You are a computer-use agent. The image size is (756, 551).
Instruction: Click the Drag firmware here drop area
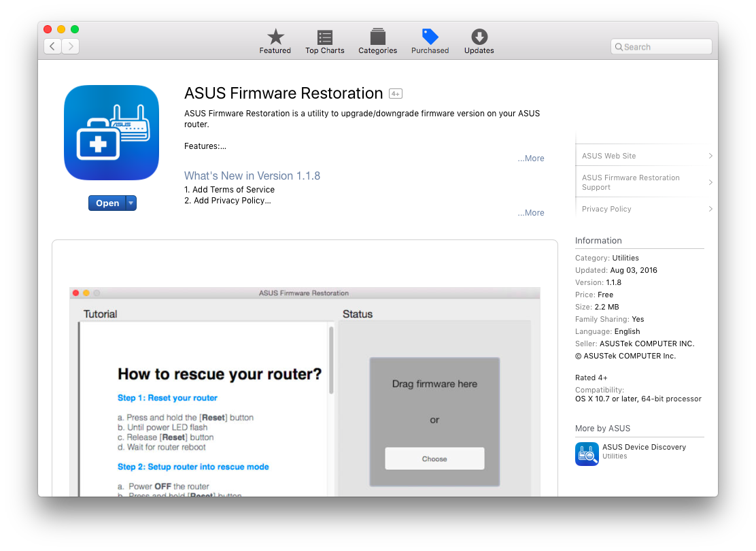tap(434, 422)
